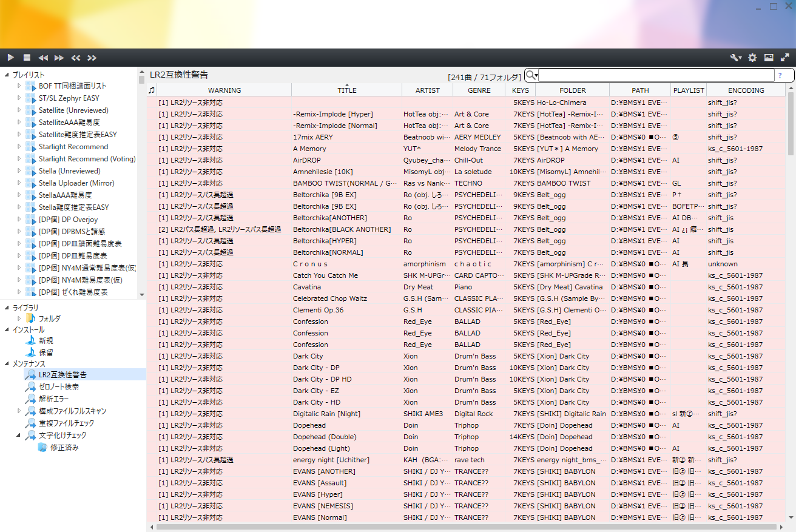Screen dimensions: 796x532
Task: Click the 保留 install note icon
Action: click(x=30, y=352)
